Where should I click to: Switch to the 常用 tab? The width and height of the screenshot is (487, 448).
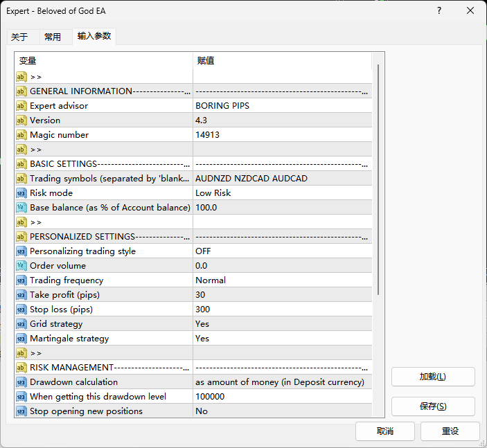pyautogui.click(x=53, y=37)
